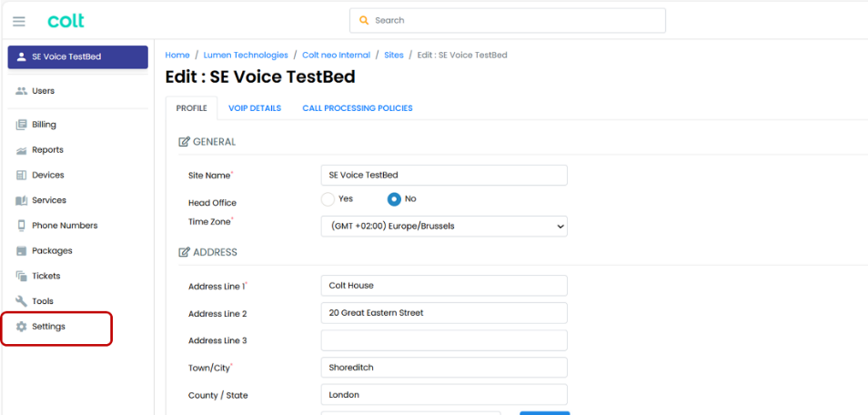
Task: Switch to the VOIP DETAILS tab
Action: point(255,108)
